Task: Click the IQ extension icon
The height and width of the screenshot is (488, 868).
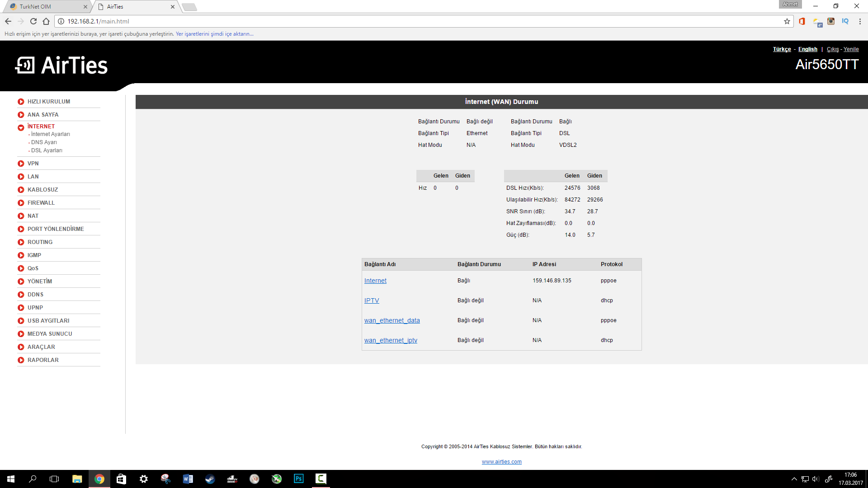Action: [845, 21]
